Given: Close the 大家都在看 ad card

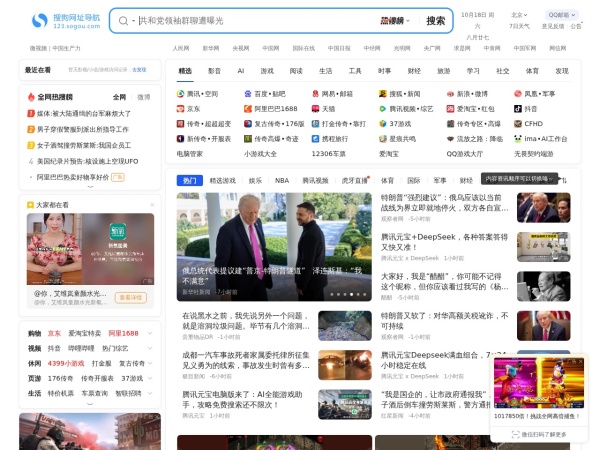Looking at the screenshot, I should click(152, 205).
